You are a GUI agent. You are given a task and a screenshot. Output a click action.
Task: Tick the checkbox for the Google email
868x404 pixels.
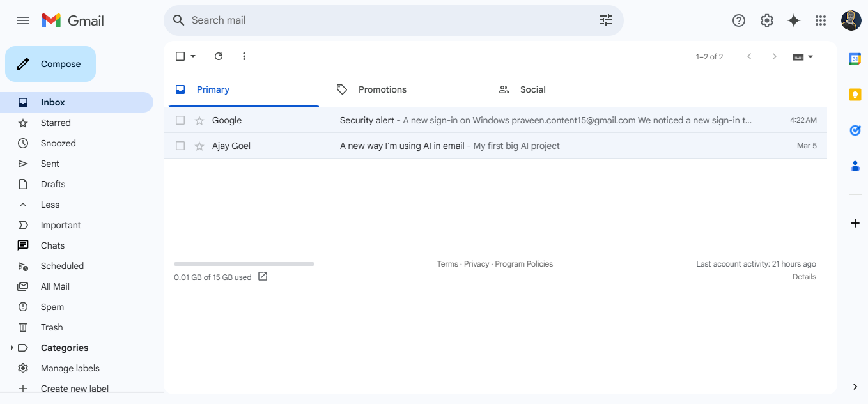(180, 120)
